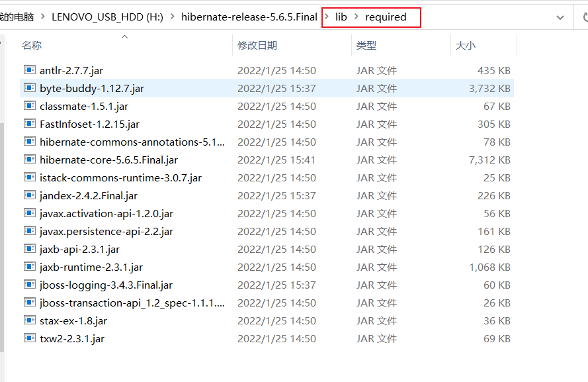
Task: Select file classmate-1.5.1.jar
Action: (x=84, y=107)
